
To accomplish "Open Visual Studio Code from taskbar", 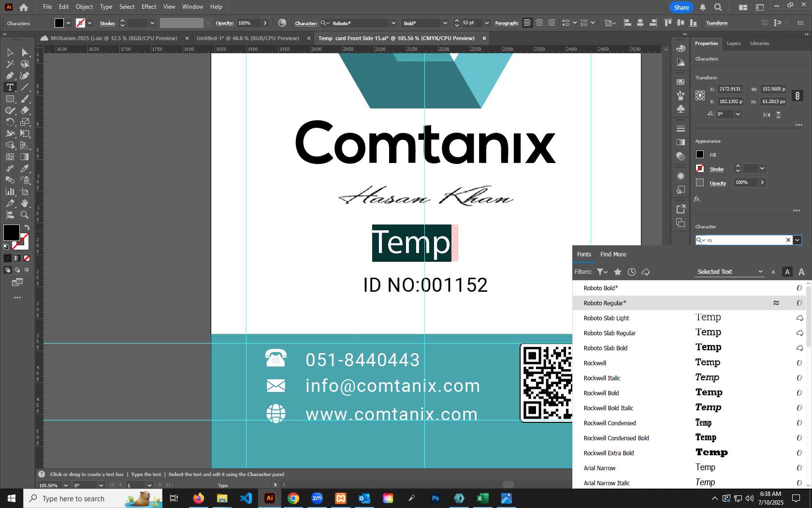I will point(246,498).
